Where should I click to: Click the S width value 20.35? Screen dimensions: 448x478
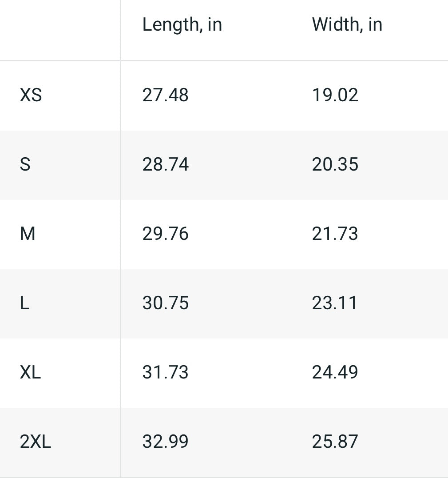coord(335,164)
